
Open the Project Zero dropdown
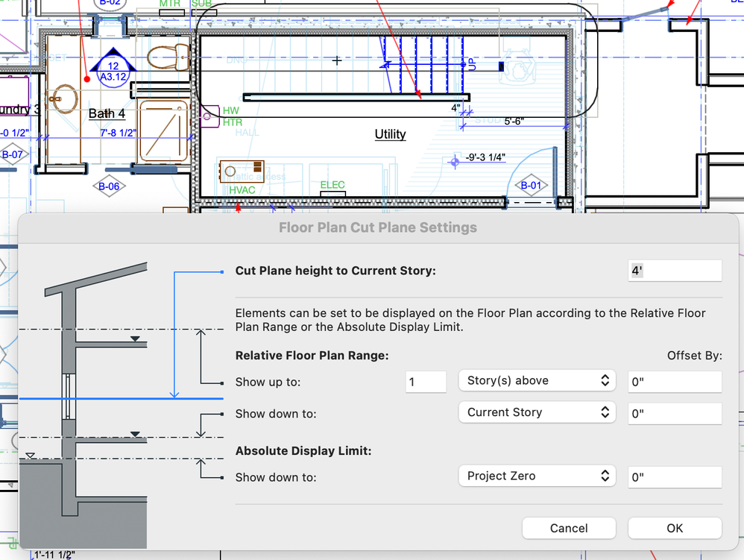pyautogui.click(x=537, y=476)
